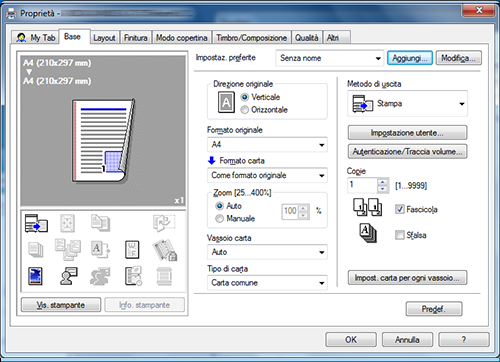Choose the Manuale zoom radio button

(219, 219)
